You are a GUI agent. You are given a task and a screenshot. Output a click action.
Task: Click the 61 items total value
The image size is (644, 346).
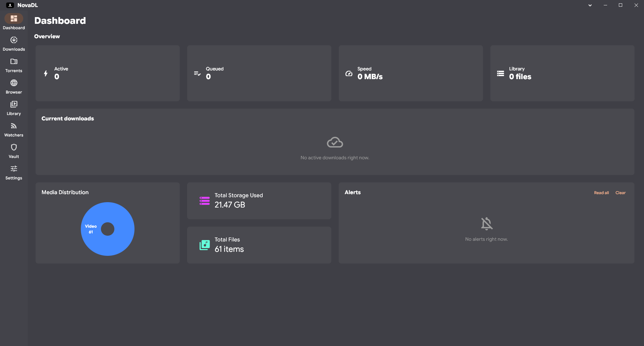pyautogui.click(x=229, y=249)
